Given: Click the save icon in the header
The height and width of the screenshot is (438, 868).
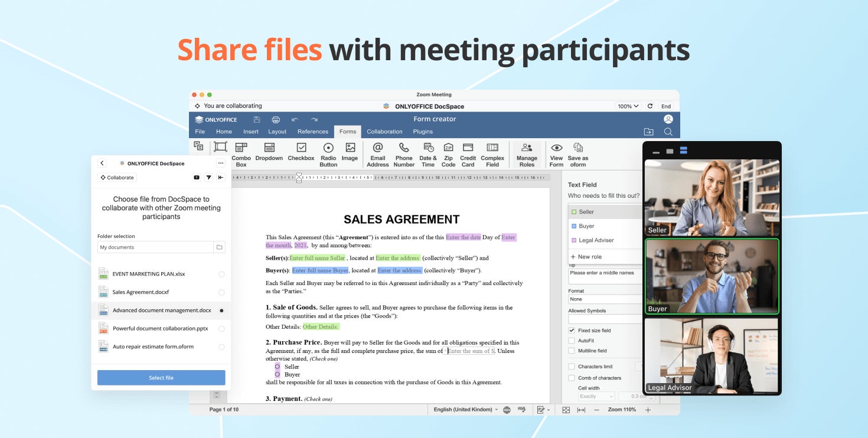Looking at the screenshot, I should tap(257, 119).
